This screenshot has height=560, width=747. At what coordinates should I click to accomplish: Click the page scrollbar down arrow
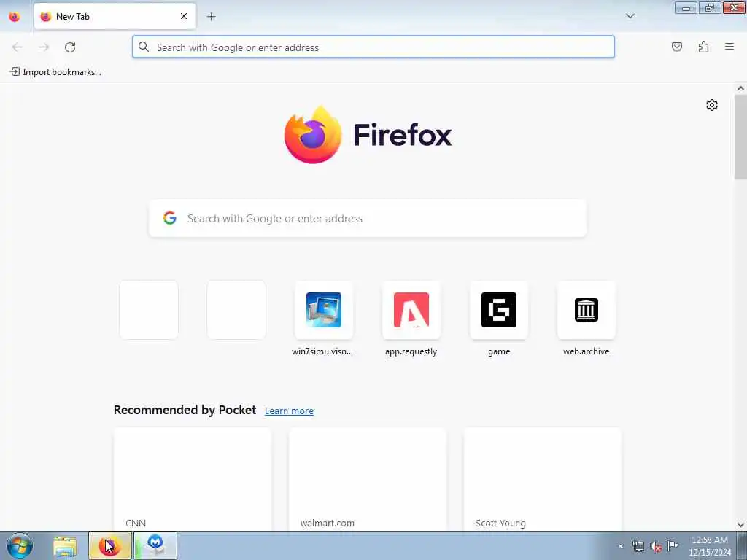[740, 525]
